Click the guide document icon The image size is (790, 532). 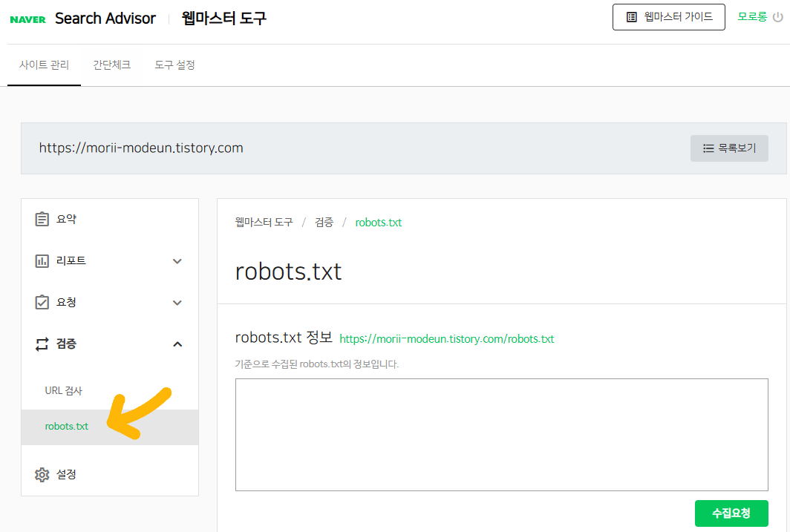631,17
